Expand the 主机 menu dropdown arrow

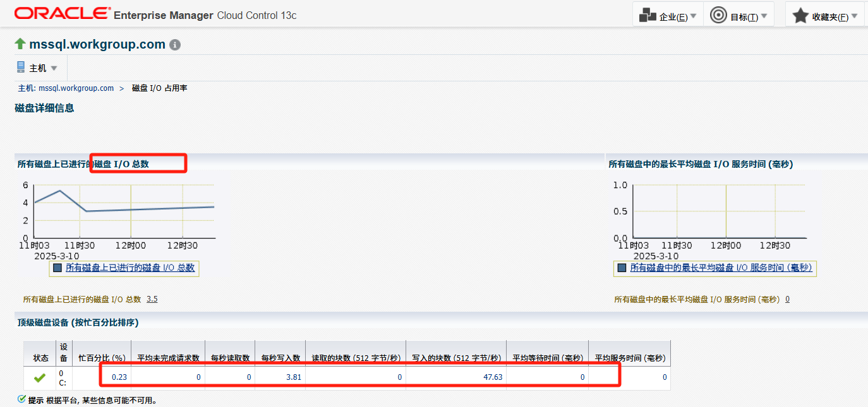point(54,68)
